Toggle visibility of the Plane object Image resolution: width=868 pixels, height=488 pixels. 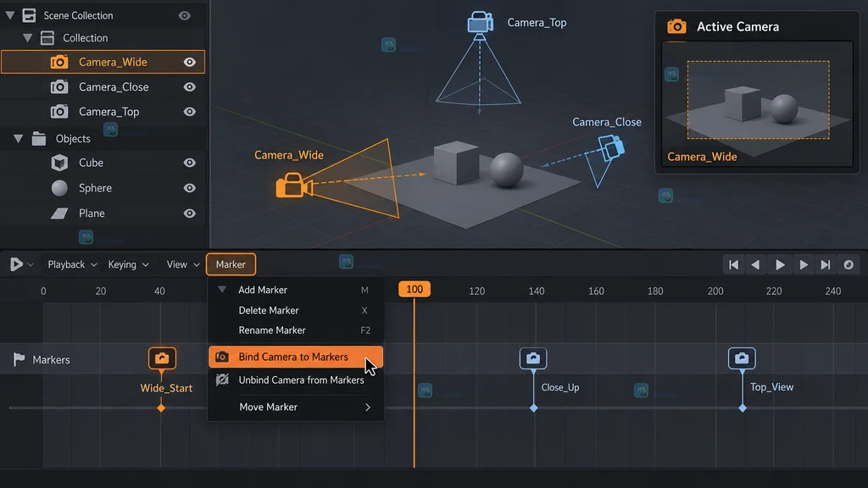(x=189, y=213)
